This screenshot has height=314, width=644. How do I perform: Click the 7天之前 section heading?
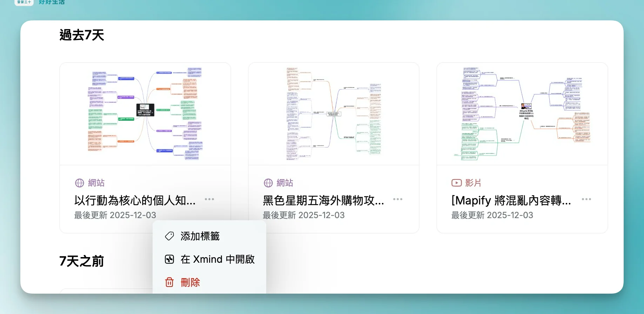click(82, 261)
